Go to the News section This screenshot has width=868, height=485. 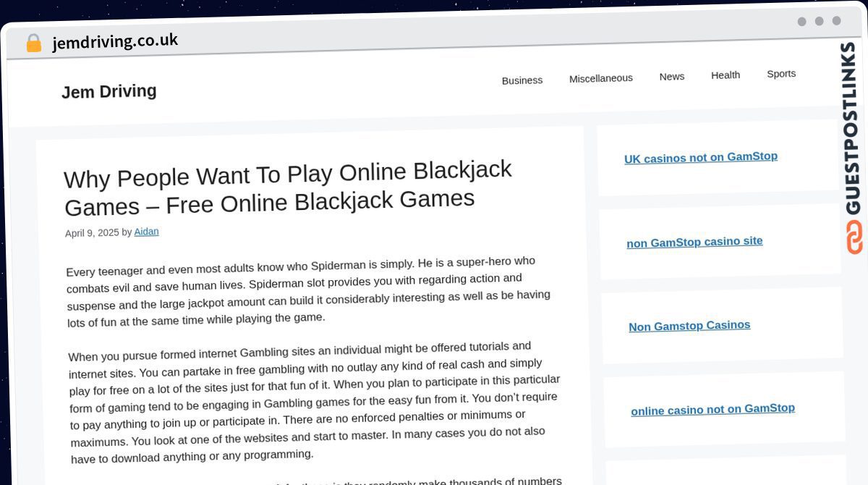click(671, 76)
